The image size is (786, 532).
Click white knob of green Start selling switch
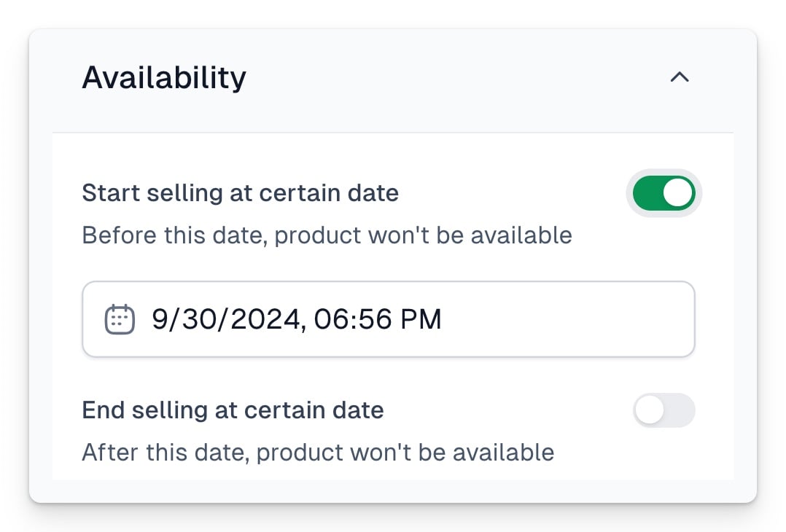click(678, 193)
